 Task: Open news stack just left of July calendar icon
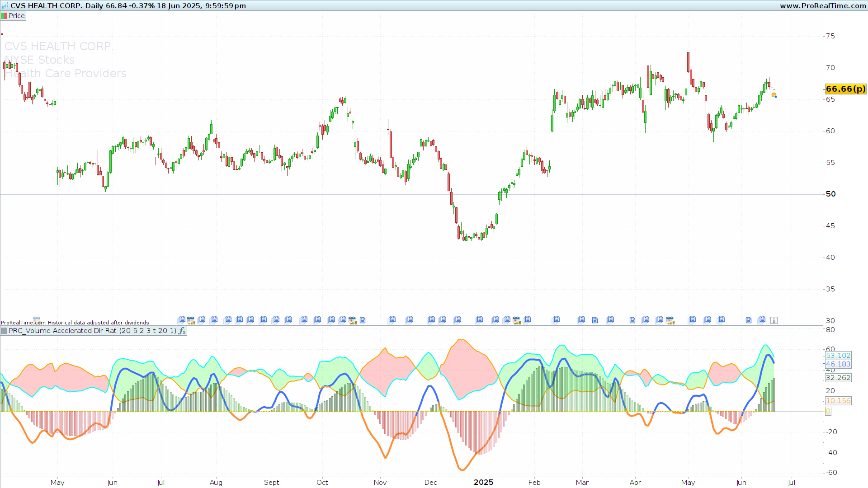tap(181, 320)
